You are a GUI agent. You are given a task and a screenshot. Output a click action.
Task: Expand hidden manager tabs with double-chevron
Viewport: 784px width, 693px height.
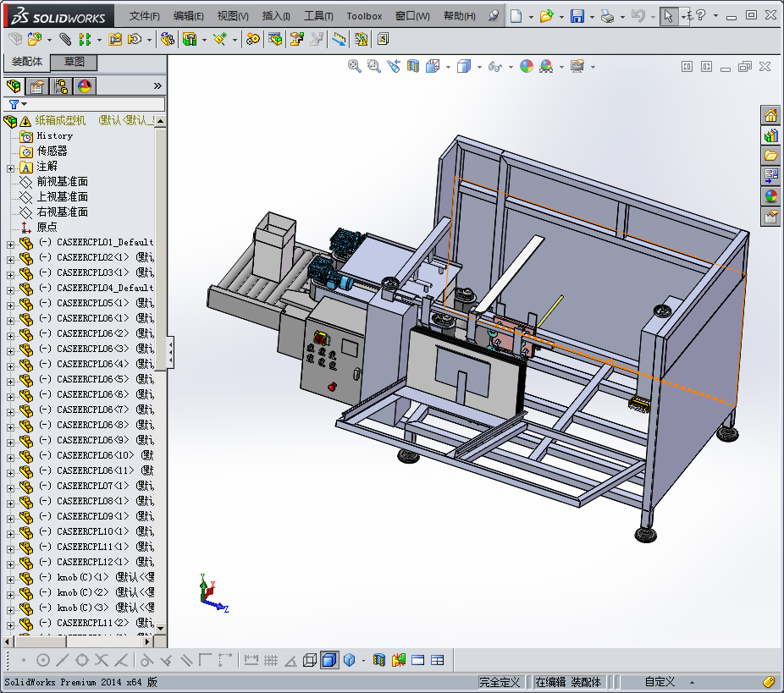tap(157, 86)
